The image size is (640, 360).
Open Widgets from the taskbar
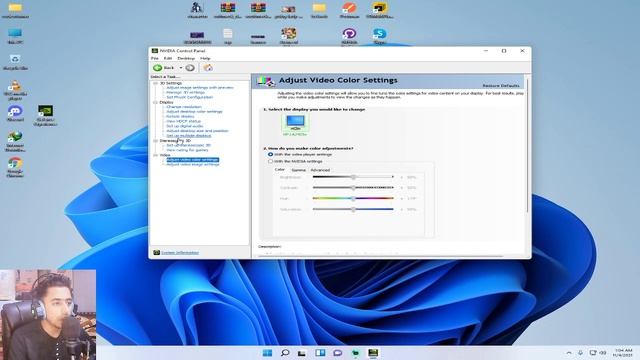click(320, 353)
